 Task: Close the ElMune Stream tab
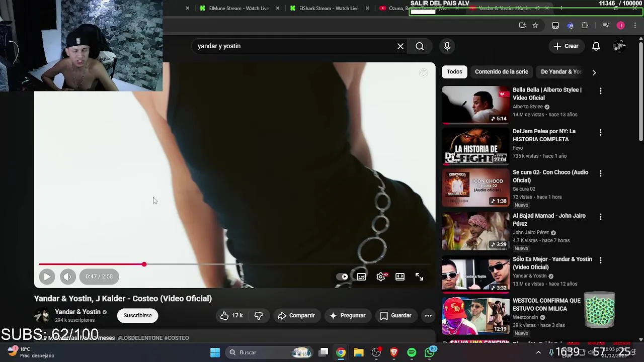278,8
